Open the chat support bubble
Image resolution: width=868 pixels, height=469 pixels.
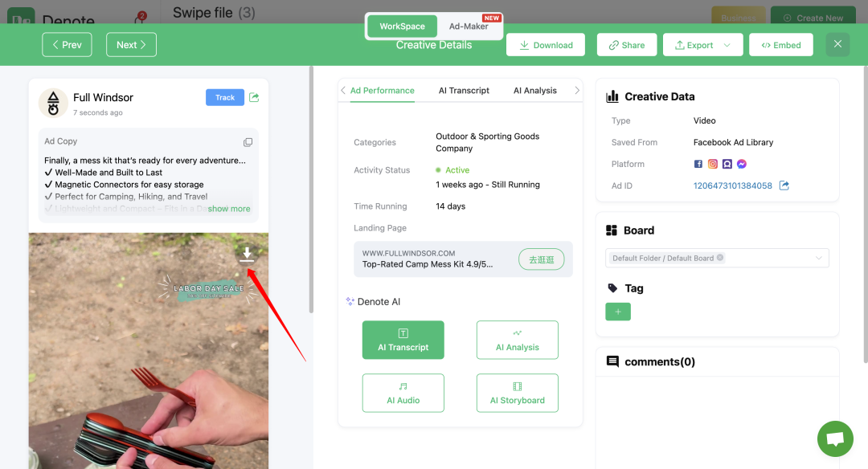pos(835,439)
